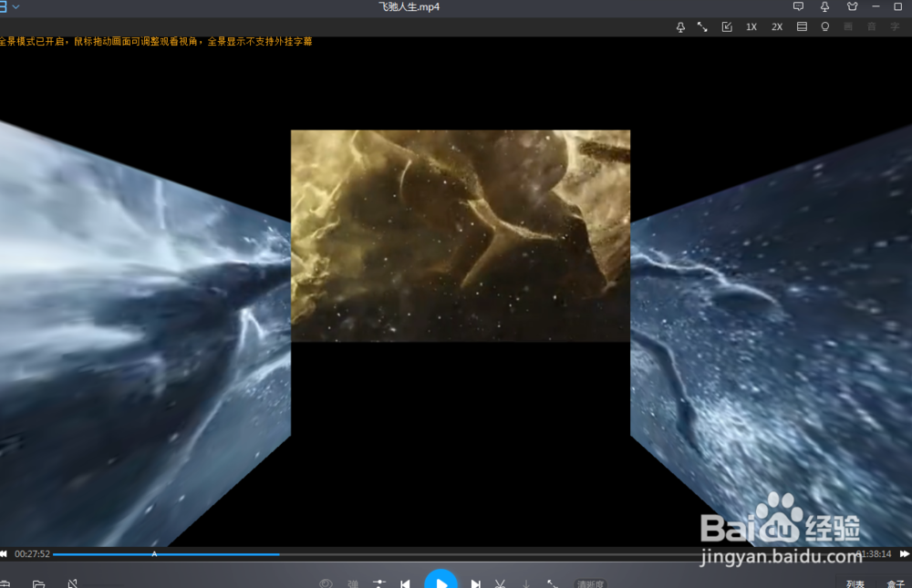
Task: Open the skin shirt icon in the title bar
Action: 852,6
